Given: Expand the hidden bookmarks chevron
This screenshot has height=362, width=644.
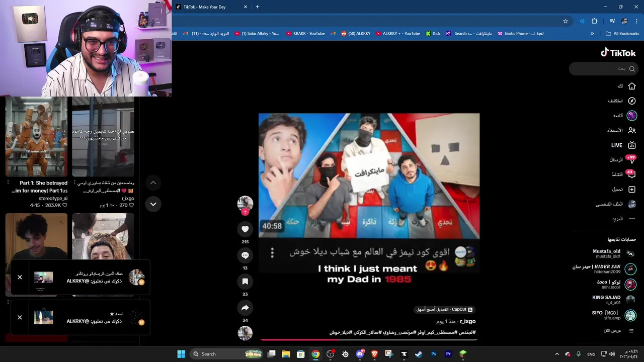Looking at the screenshot, I should [x=592, y=34].
